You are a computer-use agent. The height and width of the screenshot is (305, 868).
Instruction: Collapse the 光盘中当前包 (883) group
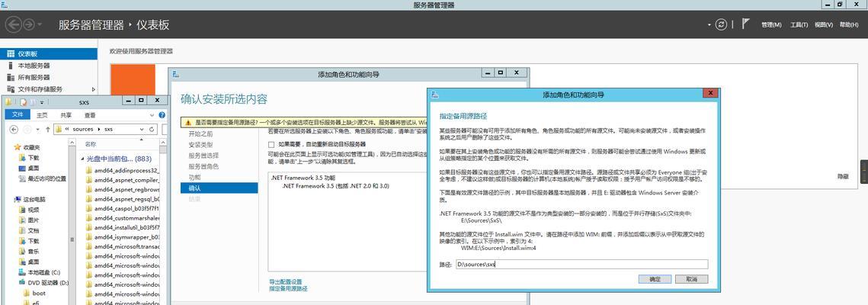coord(83,159)
